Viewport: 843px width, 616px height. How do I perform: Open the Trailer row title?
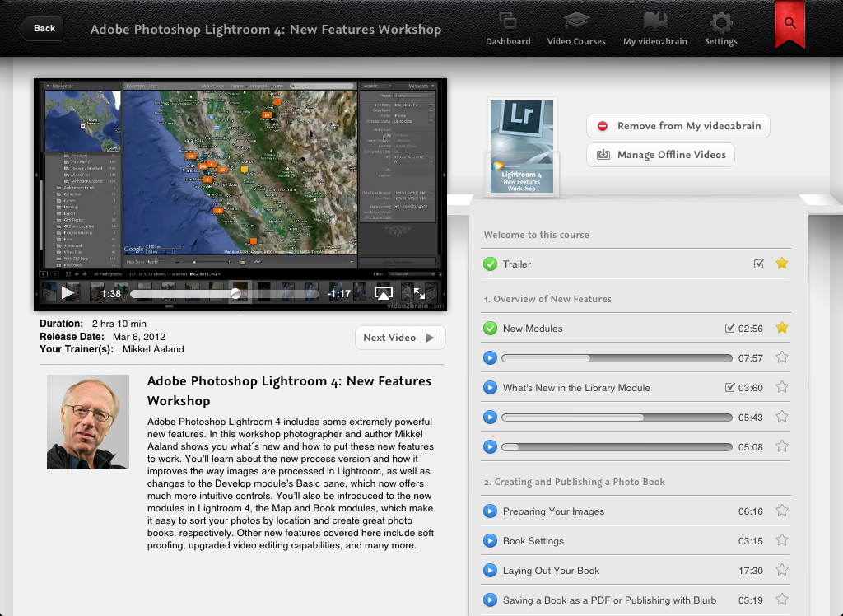[517, 264]
